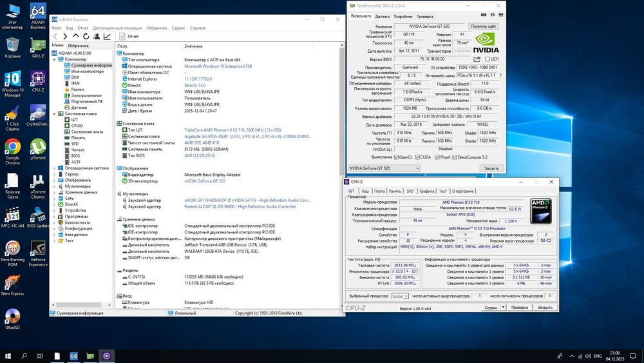Click the Посетить сайт button in GPU-Z
This screenshot has height=363, width=644.
pyautogui.click(x=484, y=26)
